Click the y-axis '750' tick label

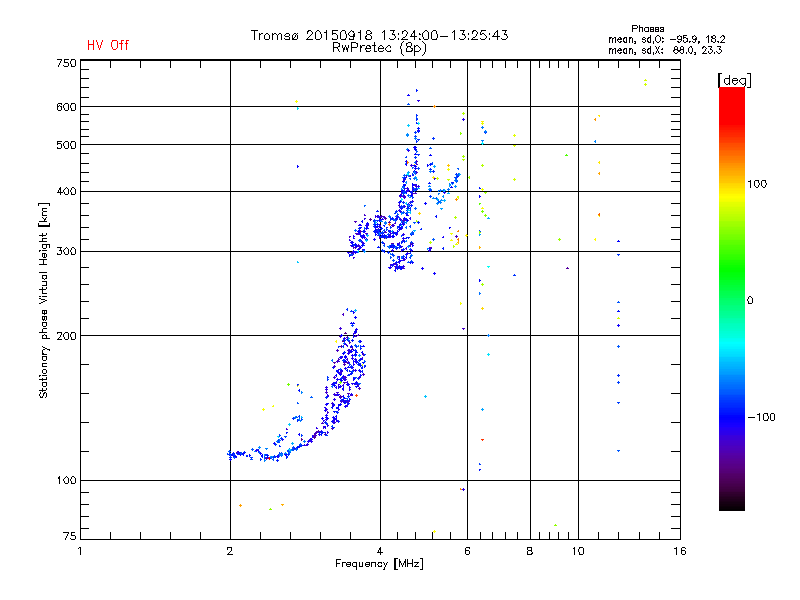[x=66, y=63]
